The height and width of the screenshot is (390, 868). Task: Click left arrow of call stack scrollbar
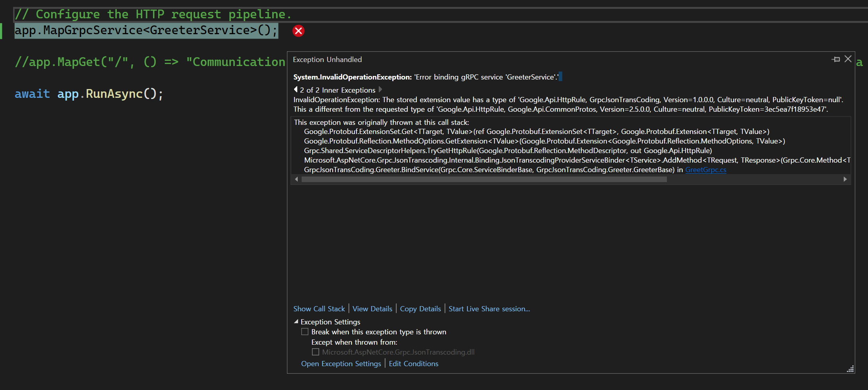coord(296,179)
